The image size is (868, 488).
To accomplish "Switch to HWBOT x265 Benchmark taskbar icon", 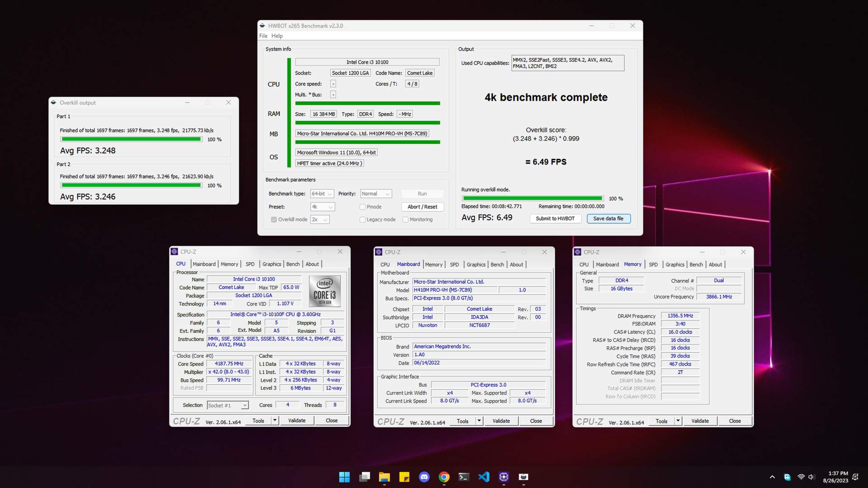I will tap(524, 477).
